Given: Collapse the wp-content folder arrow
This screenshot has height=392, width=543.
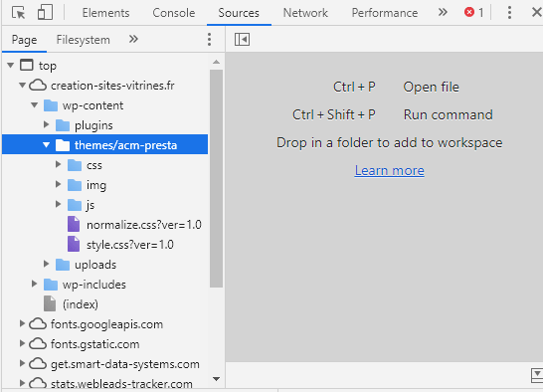Looking at the screenshot, I should coord(34,104).
